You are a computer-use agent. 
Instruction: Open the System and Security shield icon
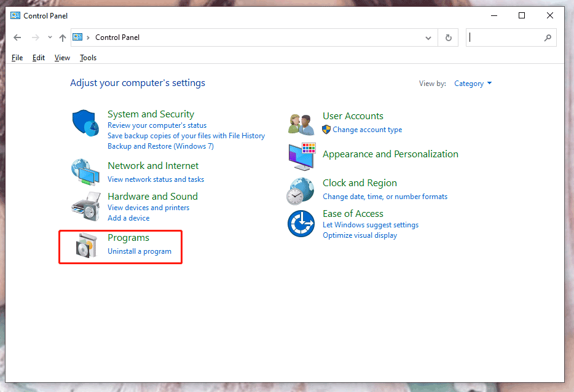(x=85, y=123)
